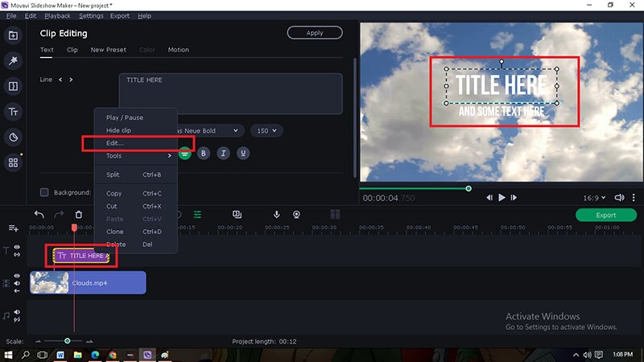Choose Cut from context menu
The image size is (644, 362).
[x=136, y=206]
